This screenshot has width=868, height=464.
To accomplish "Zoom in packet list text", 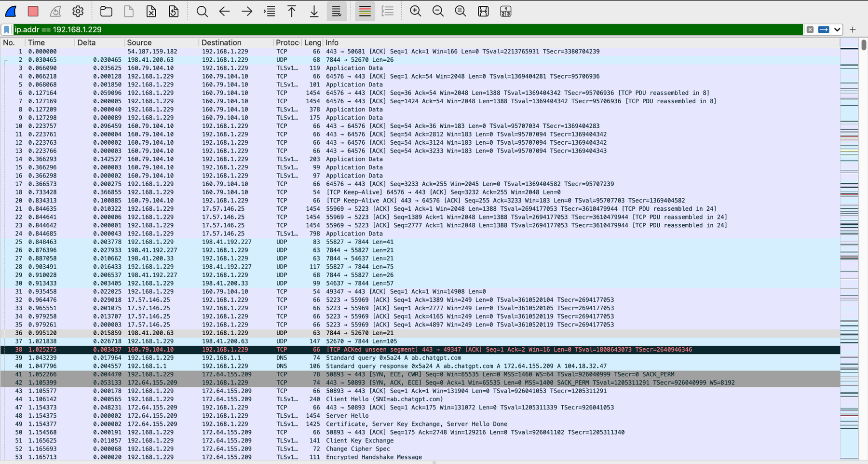I will (x=415, y=11).
